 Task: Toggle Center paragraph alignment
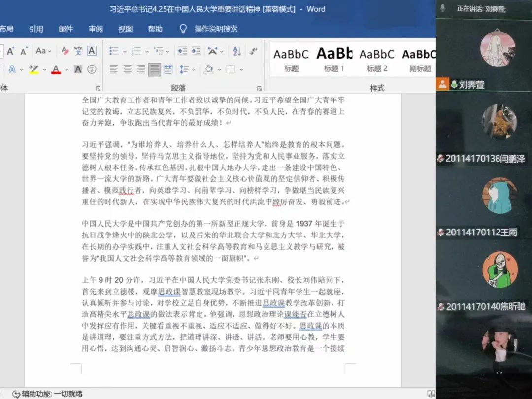click(x=127, y=69)
